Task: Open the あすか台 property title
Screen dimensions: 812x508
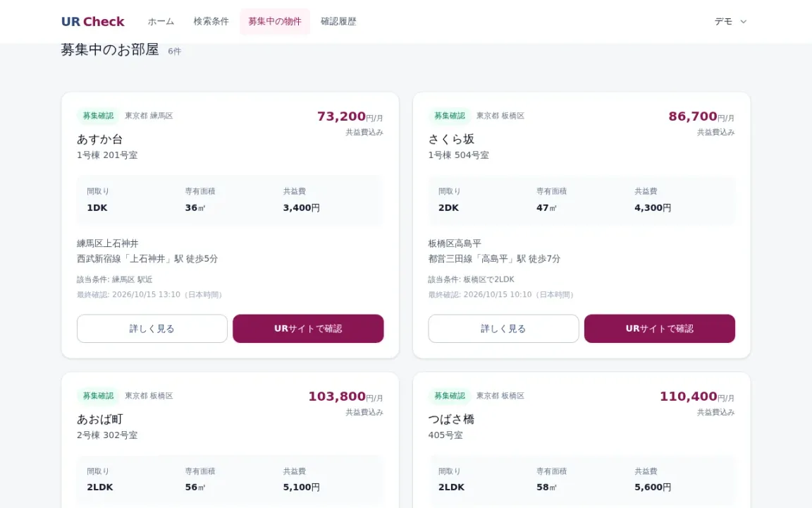Action: point(99,139)
